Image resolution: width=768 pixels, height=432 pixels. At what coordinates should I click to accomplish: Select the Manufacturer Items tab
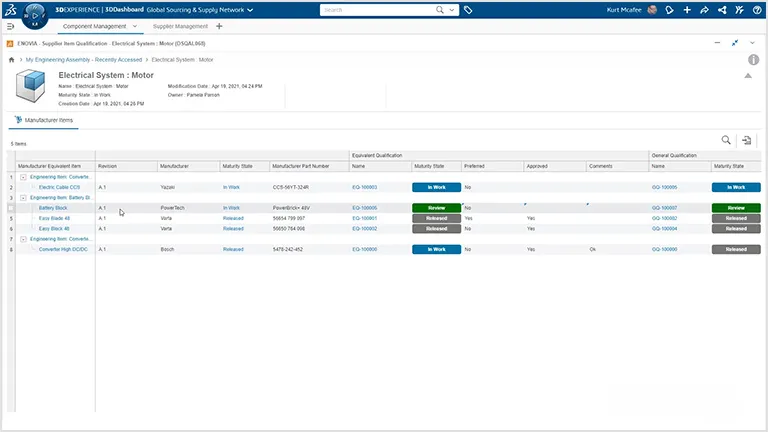pyautogui.click(x=44, y=119)
